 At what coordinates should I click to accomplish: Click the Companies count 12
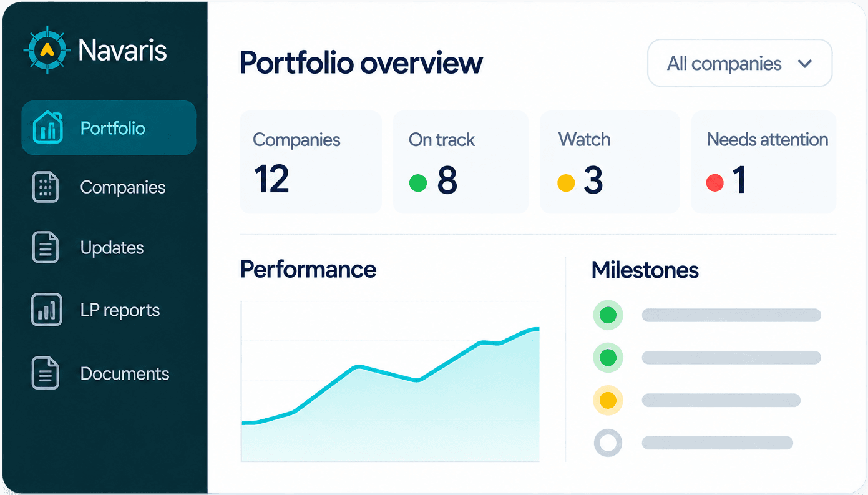pos(271,180)
